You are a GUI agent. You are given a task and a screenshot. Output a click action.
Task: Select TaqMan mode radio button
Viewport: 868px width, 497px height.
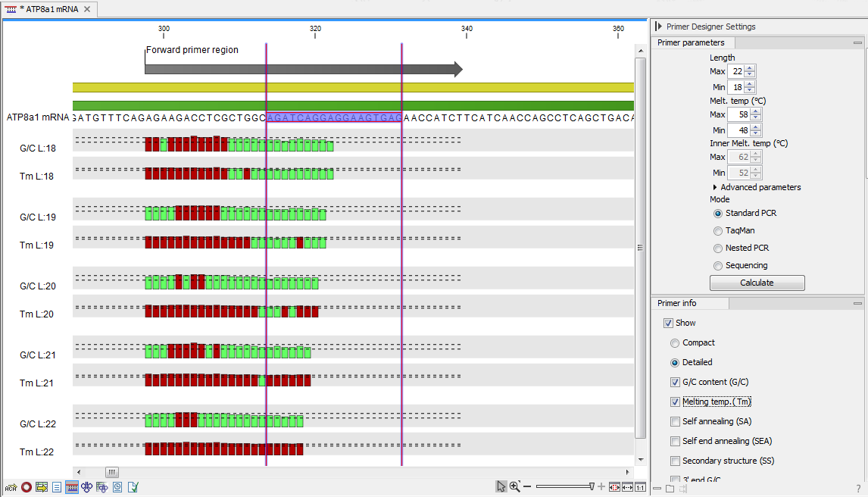click(718, 230)
